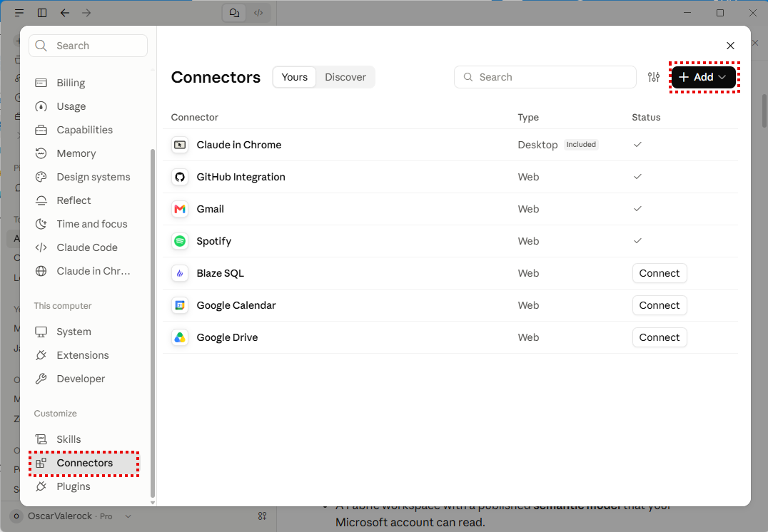Open System settings
768x532 pixels.
coord(89,332)
